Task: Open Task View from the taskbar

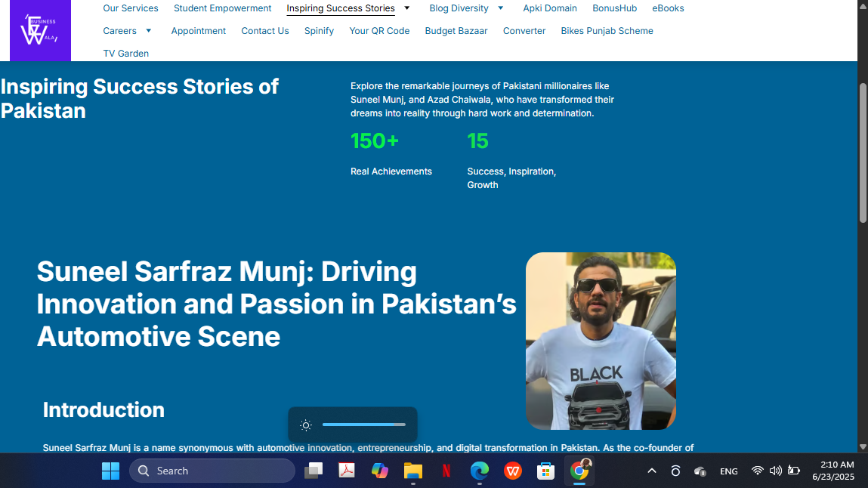Action: point(314,471)
